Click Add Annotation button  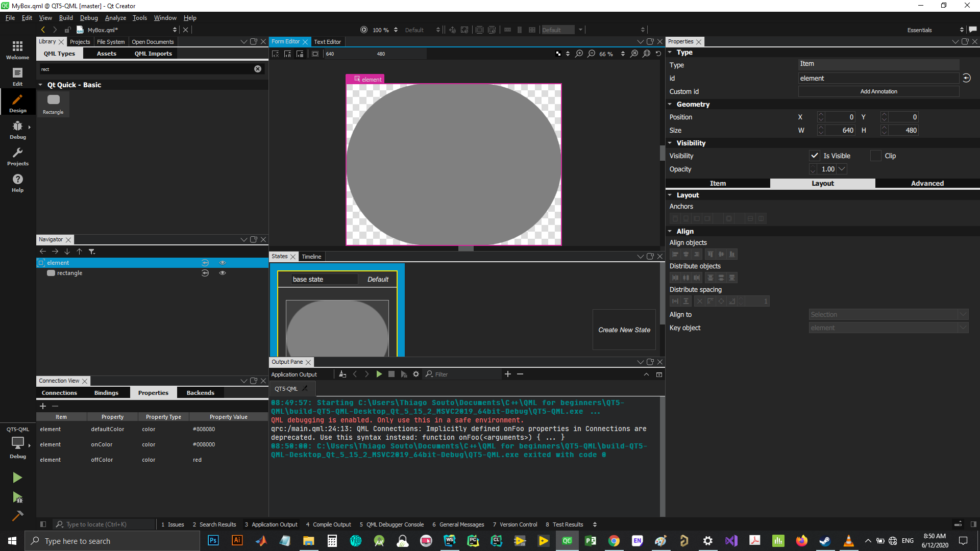click(878, 91)
